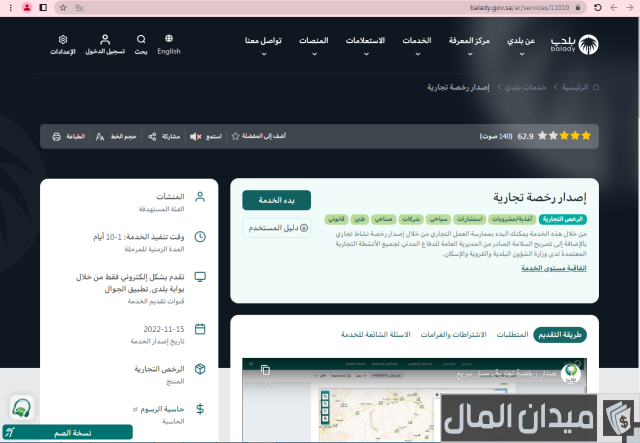This screenshot has width=640, height=443.
Task: Toggle add to favorites (أضف إلى المفضلة)
Action: point(235,135)
